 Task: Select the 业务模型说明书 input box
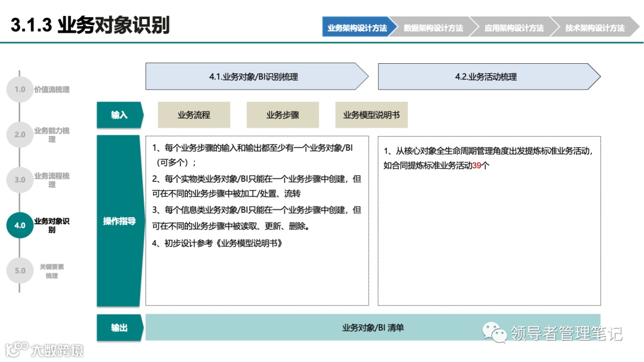371,115
